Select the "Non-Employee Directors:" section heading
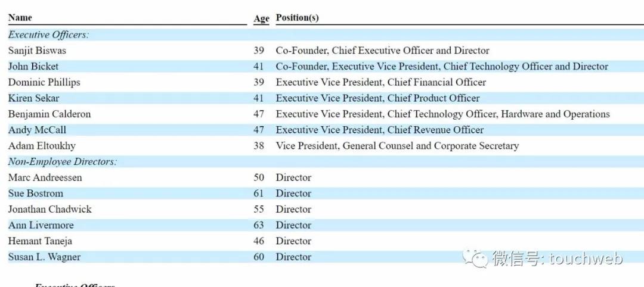 tap(63, 161)
